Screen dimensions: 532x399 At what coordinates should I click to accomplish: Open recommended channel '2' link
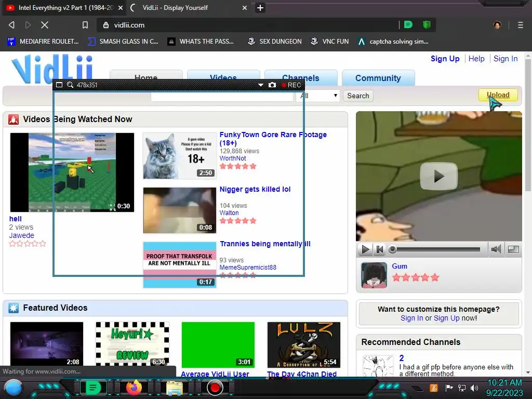pyautogui.click(x=402, y=358)
